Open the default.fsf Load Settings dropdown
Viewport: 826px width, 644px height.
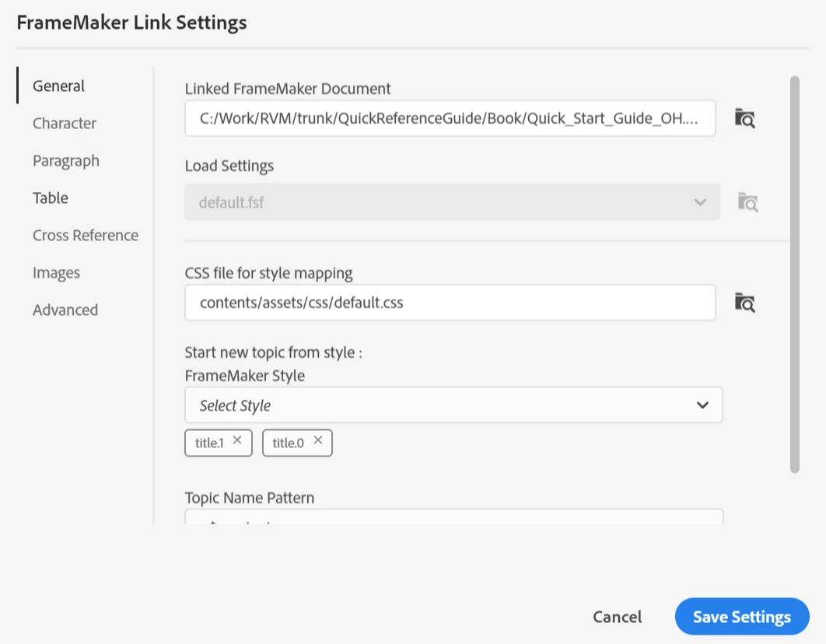coord(452,202)
